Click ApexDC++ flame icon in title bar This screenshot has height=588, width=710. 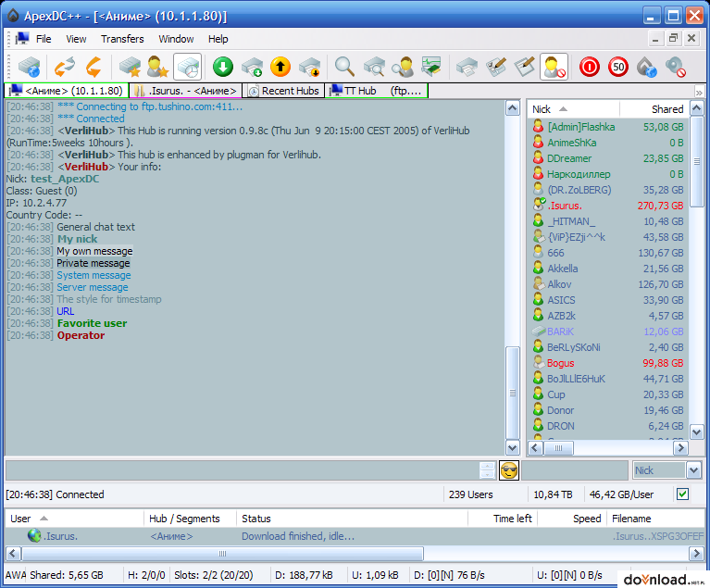[13, 16]
